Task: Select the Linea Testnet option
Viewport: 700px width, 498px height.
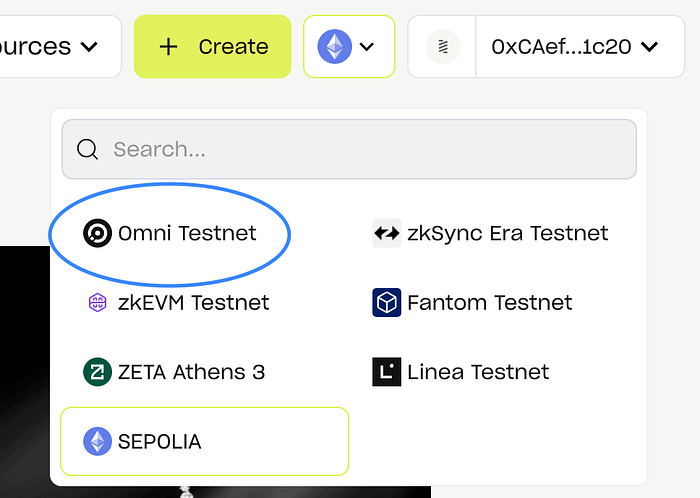Action: coord(478,372)
